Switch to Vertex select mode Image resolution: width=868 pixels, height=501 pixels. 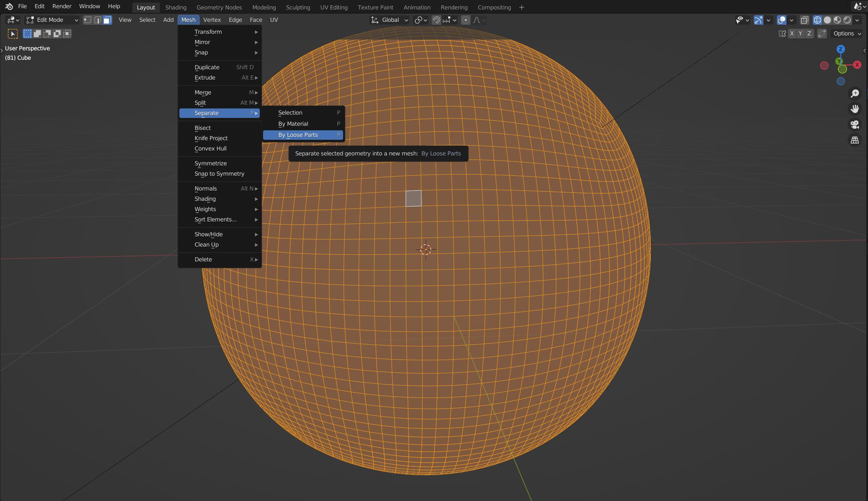click(87, 20)
